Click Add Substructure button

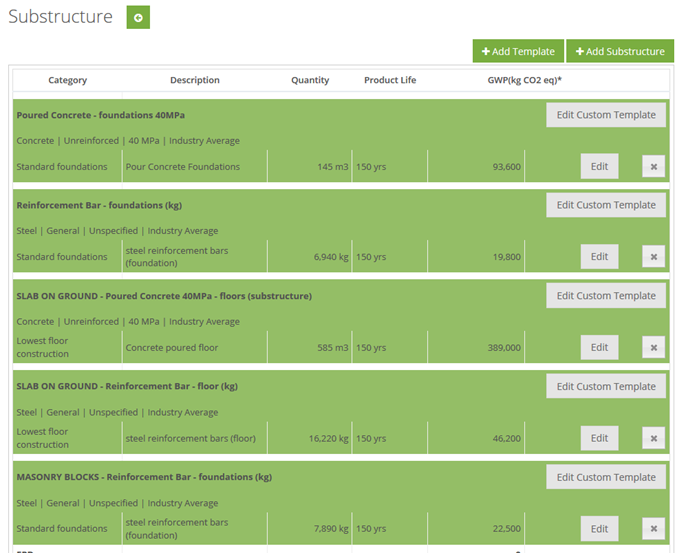(x=620, y=51)
